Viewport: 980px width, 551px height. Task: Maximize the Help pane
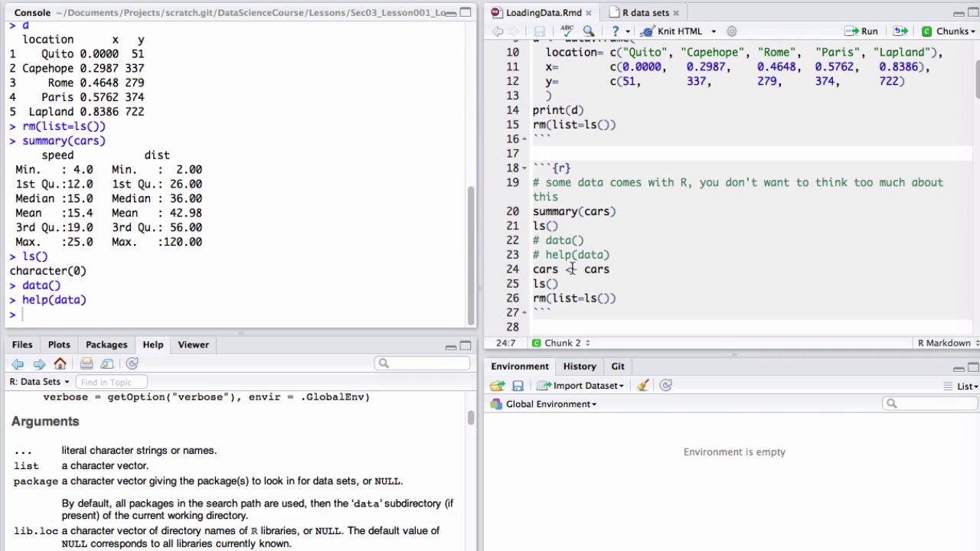tap(465, 345)
